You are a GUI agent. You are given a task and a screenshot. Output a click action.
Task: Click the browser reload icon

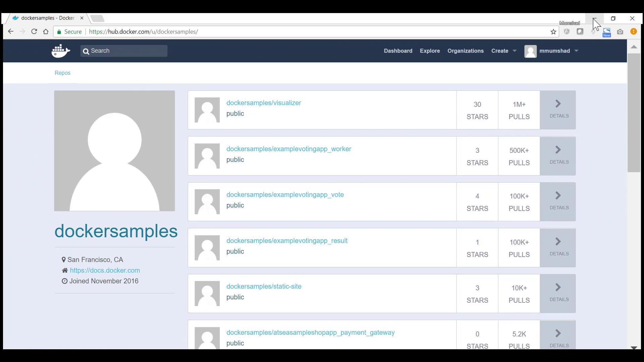click(x=34, y=32)
